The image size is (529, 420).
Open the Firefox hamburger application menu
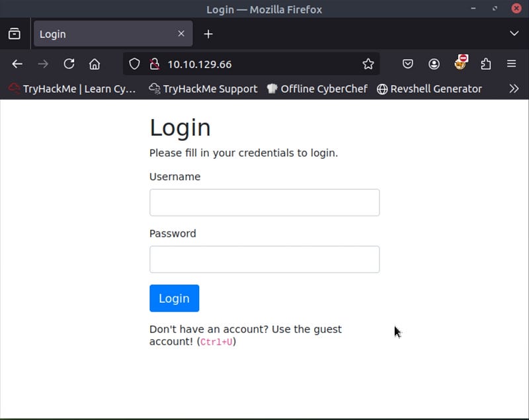click(x=511, y=64)
